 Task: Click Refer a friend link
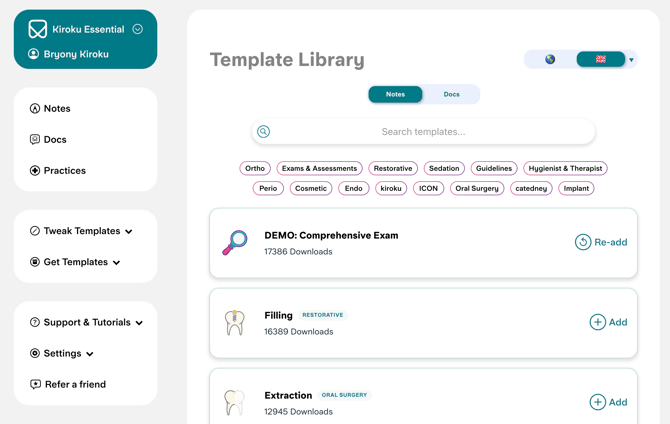click(75, 384)
